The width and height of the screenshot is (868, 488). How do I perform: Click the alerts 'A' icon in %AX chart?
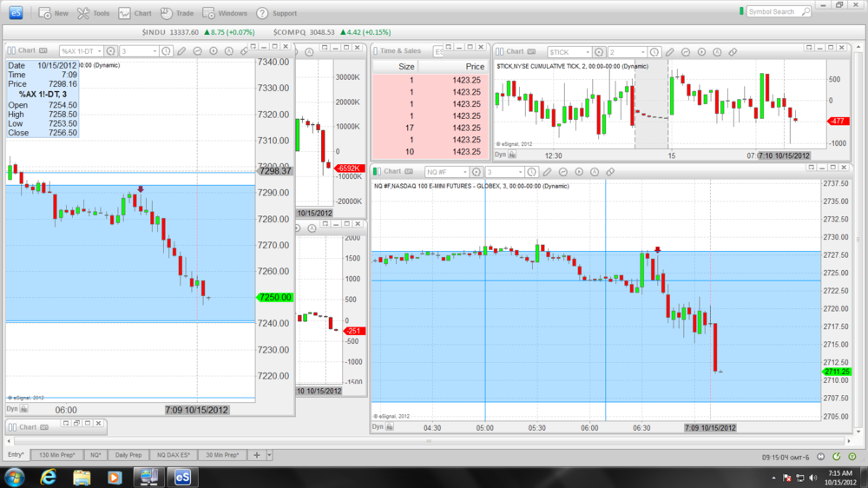pyautogui.click(x=228, y=51)
